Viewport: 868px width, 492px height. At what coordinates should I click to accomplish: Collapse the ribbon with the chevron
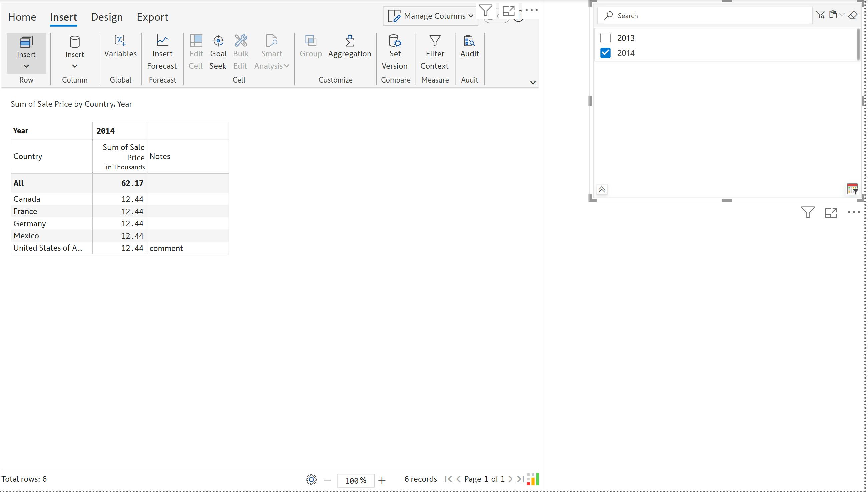pos(533,83)
